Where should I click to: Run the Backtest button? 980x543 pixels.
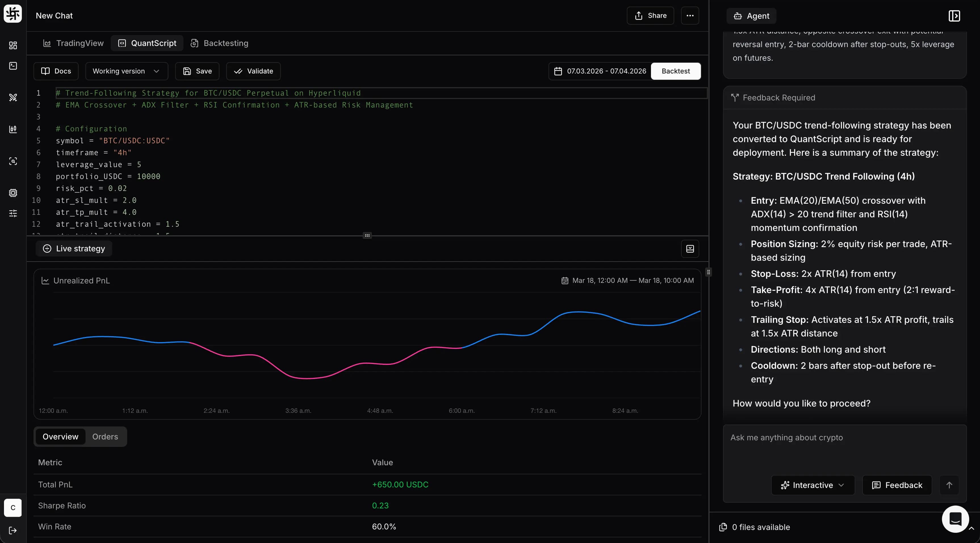676,71
